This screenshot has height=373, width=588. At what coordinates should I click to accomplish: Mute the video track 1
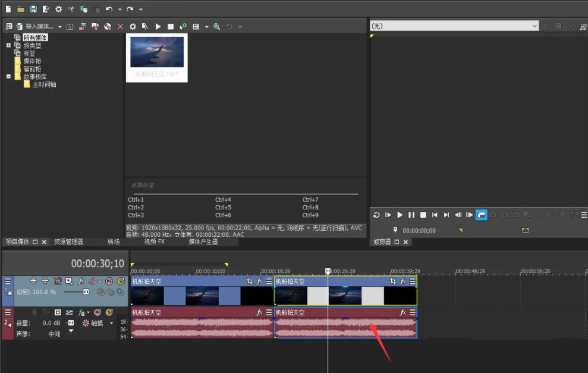coord(109,281)
